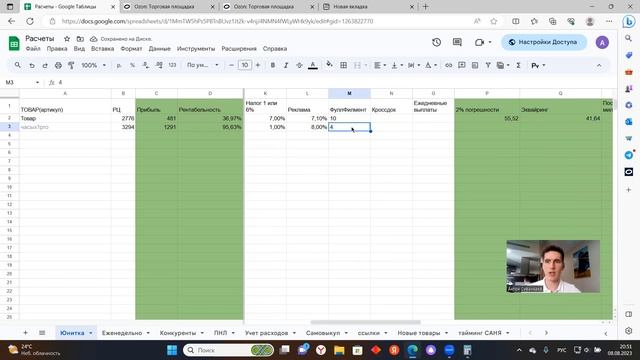Format the cell as currency (р.)

pyautogui.click(x=119, y=65)
